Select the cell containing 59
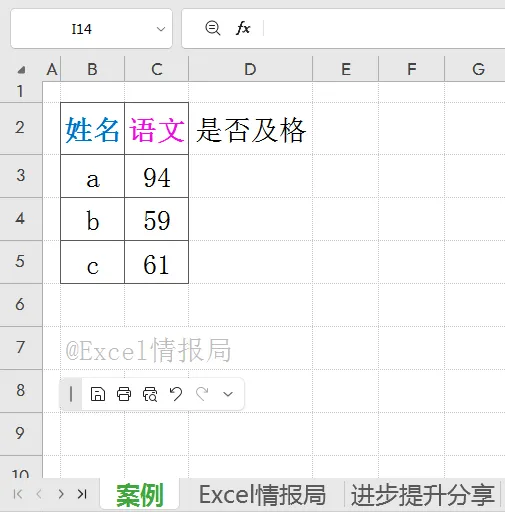 pyautogui.click(x=157, y=219)
